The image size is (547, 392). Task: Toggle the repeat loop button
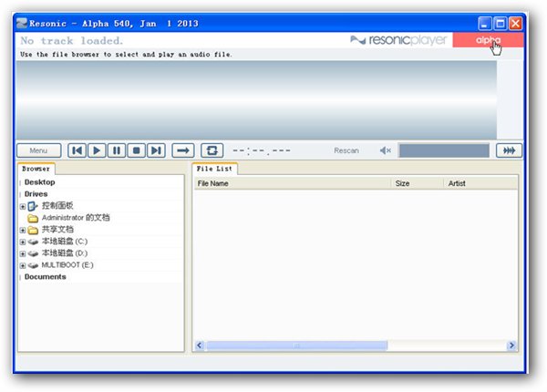pyautogui.click(x=212, y=150)
